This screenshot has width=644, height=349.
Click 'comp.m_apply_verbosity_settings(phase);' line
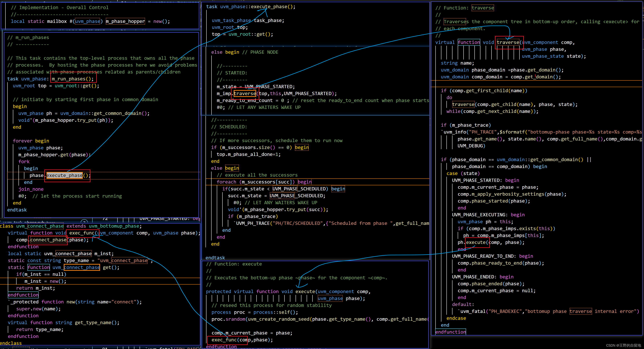512,194
